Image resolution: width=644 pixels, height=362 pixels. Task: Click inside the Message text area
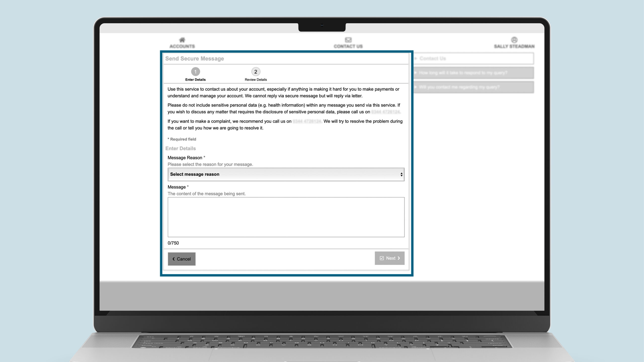(286, 217)
